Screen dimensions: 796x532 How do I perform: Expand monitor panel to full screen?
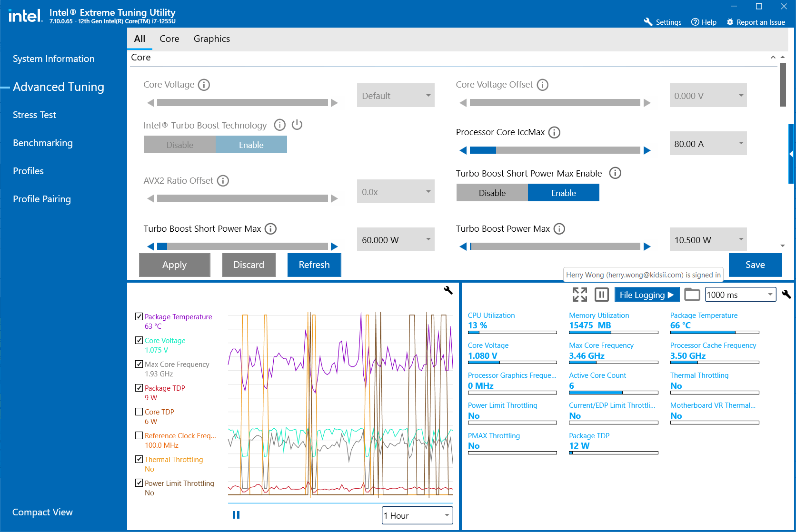tap(579, 295)
